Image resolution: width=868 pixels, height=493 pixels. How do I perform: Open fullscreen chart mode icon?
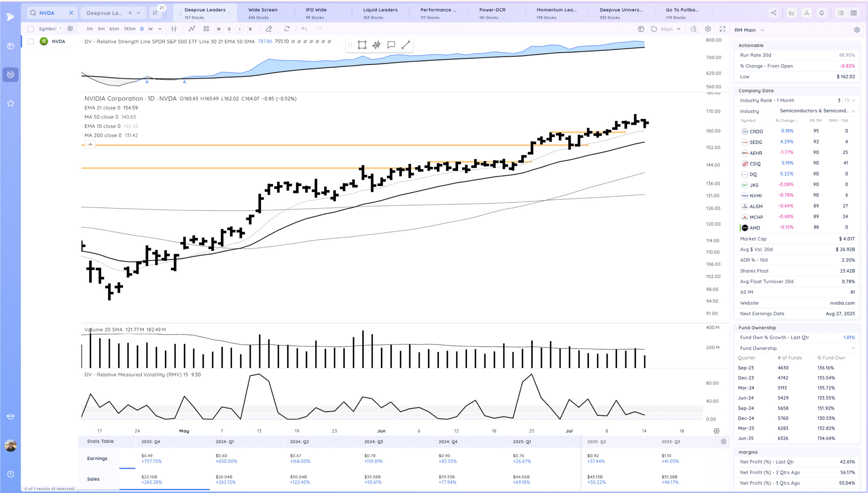pos(722,29)
